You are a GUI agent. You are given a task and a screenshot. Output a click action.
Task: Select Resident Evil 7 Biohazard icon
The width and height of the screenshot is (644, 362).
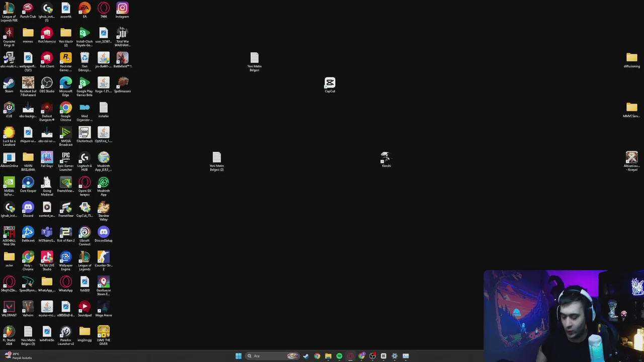coord(28,87)
